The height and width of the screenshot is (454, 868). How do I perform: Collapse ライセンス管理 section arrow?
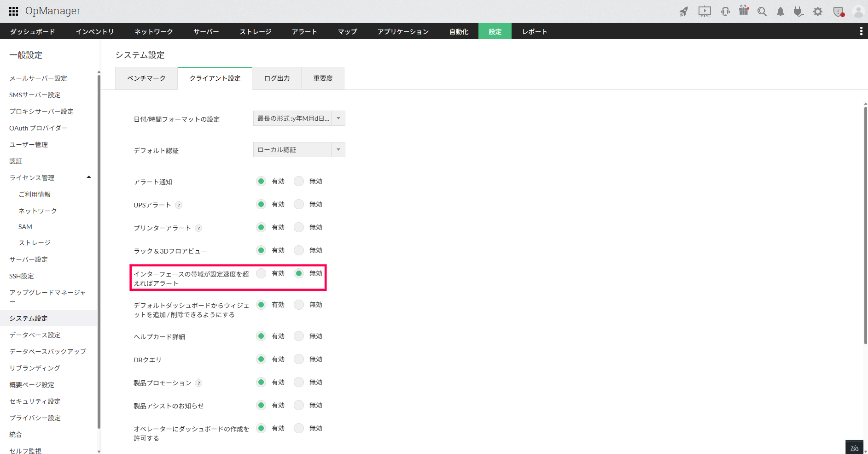[x=89, y=177]
